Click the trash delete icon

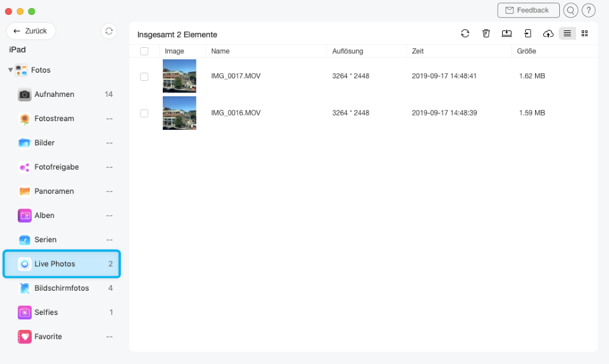486,34
